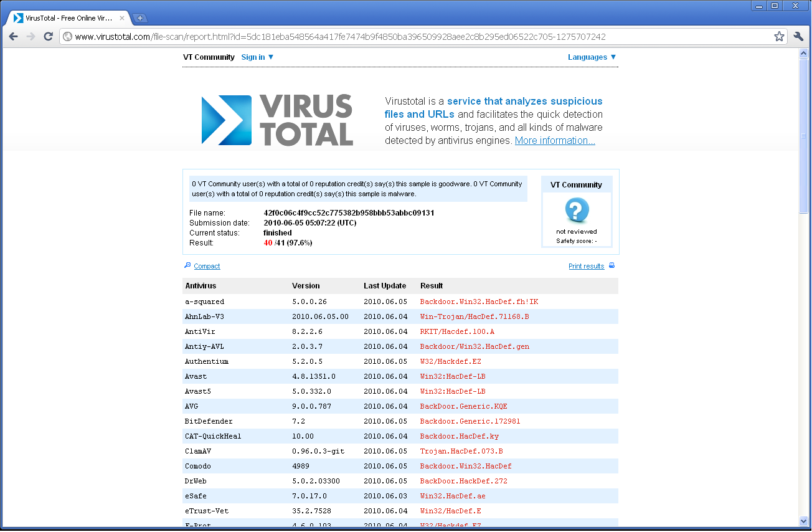Bookmark this page with the star icon
Screen dimensions: 812x532
(779, 37)
